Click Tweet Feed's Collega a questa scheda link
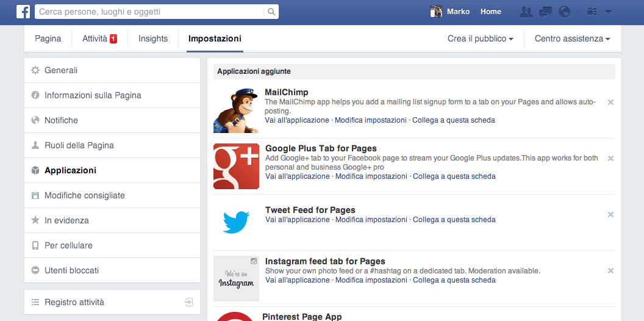The width and height of the screenshot is (644, 321). tap(454, 220)
